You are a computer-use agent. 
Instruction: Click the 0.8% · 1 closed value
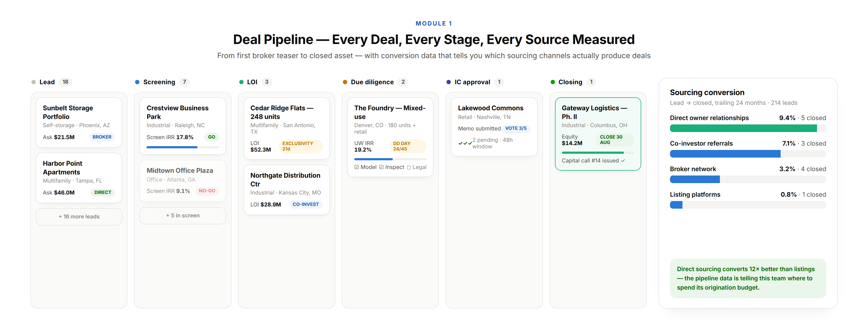803,195
